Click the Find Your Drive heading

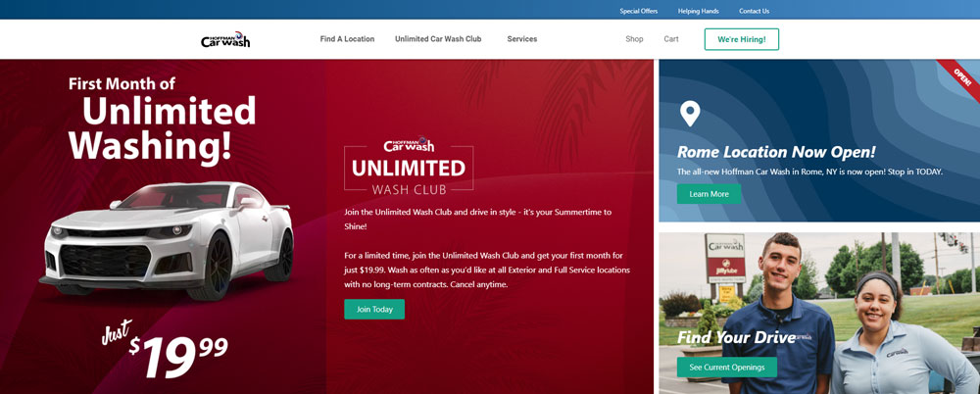tap(737, 338)
